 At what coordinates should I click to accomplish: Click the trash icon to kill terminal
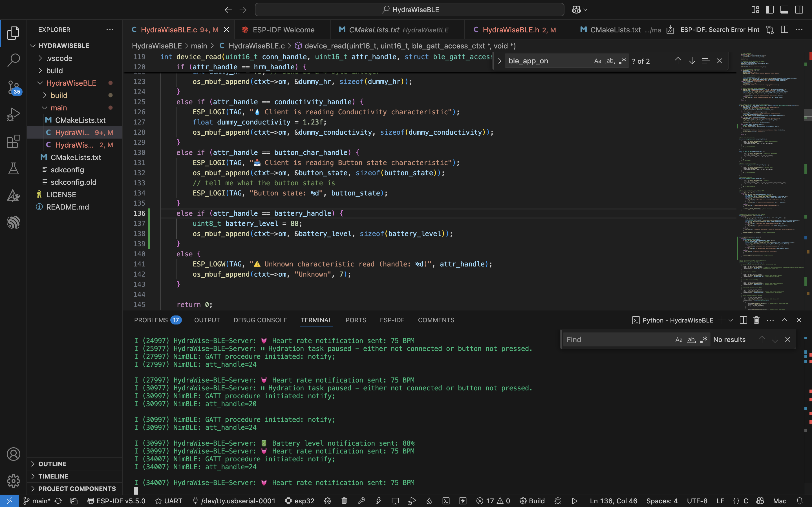tap(756, 320)
